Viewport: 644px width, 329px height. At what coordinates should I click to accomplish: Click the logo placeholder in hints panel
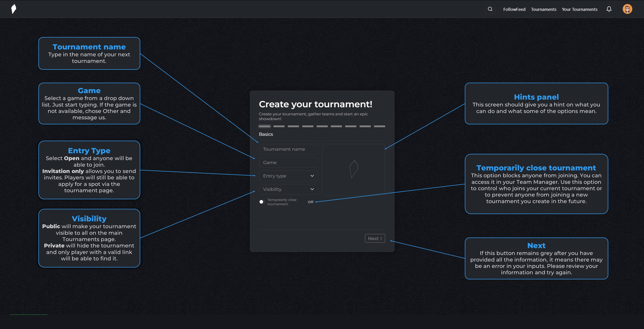point(353,169)
